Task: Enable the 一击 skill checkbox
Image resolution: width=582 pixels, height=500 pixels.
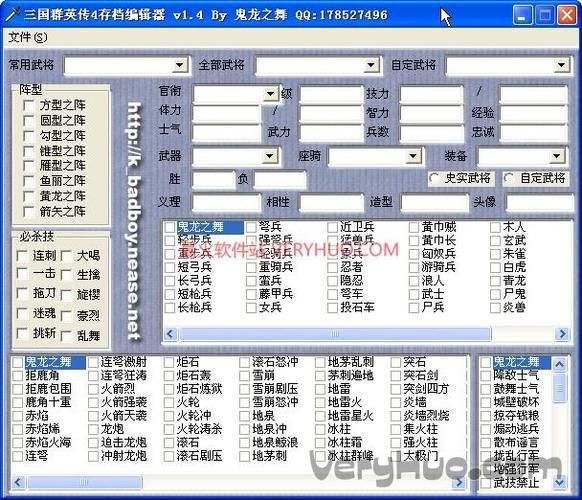Action: click(x=22, y=274)
